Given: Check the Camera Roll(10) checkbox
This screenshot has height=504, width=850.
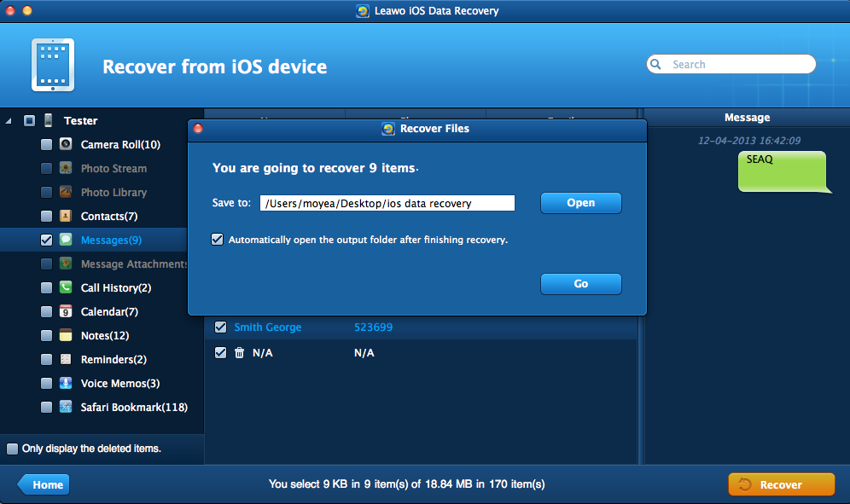Looking at the screenshot, I should 47,144.
